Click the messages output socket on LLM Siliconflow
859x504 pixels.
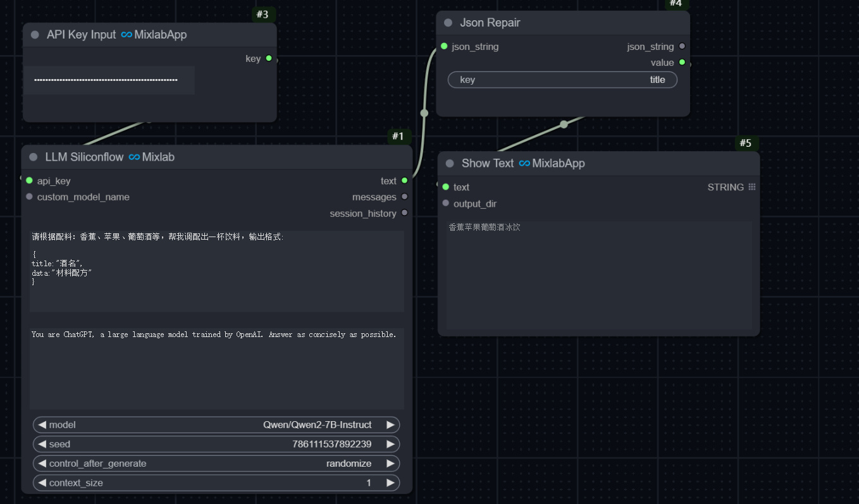click(x=405, y=197)
